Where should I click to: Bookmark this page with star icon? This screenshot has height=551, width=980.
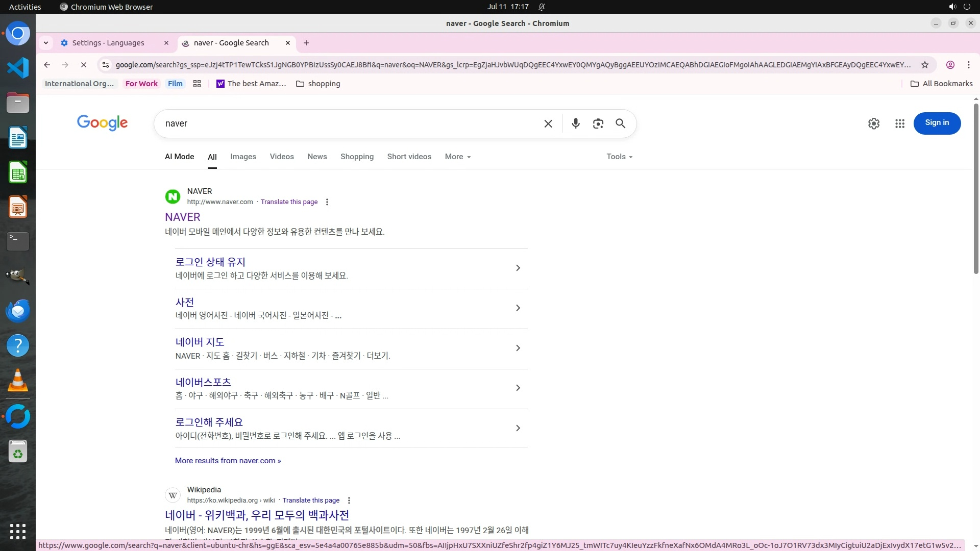click(x=924, y=65)
